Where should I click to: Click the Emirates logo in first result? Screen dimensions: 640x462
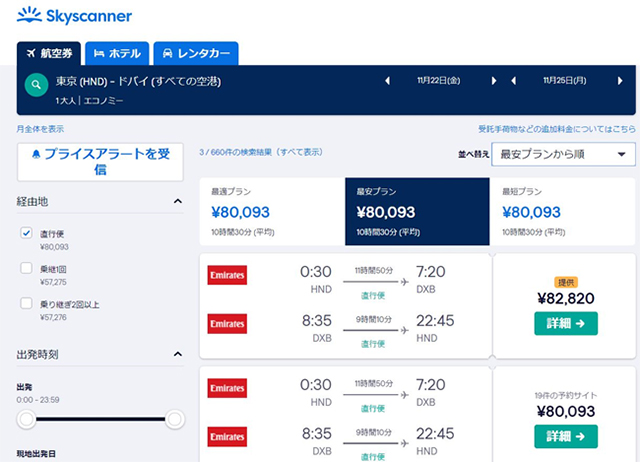(227, 274)
